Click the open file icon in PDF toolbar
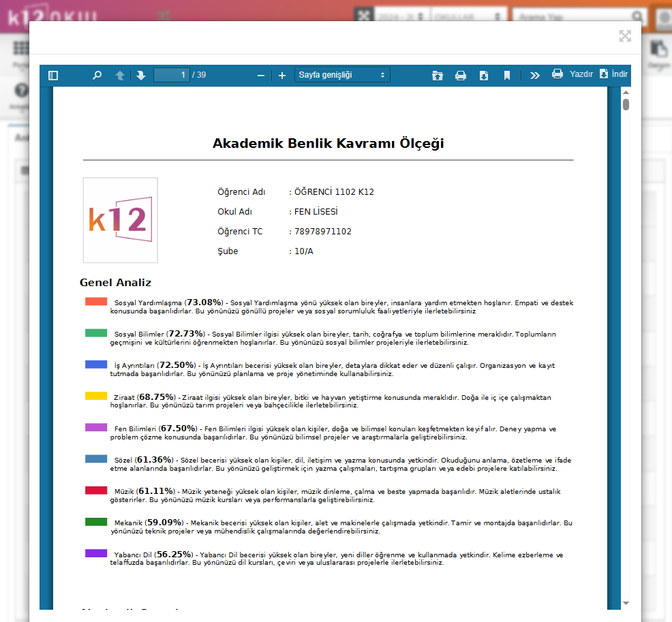This screenshot has width=672, height=622. point(437,76)
